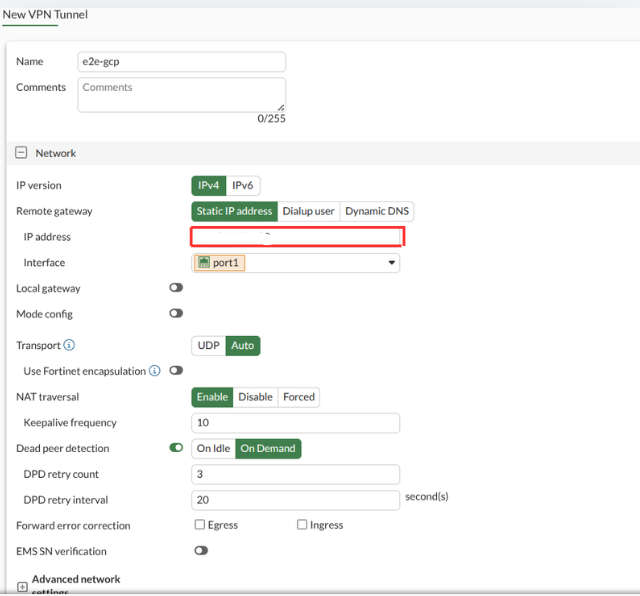Enable Use Fortinet encapsulation switch
This screenshot has width=640, height=596.
[x=176, y=371]
